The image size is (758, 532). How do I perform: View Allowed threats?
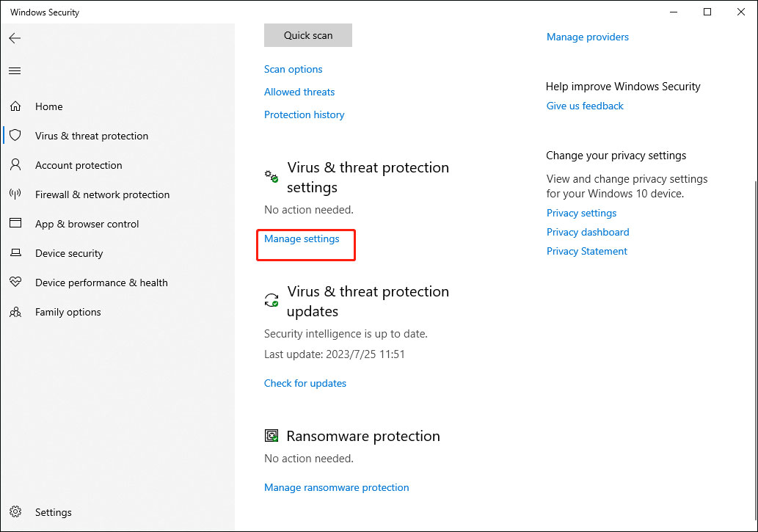click(299, 92)
